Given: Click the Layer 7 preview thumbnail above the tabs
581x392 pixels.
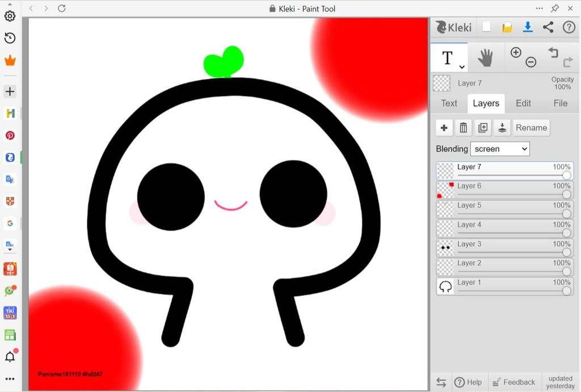Looking at the screenshot, I should point(441,83).
